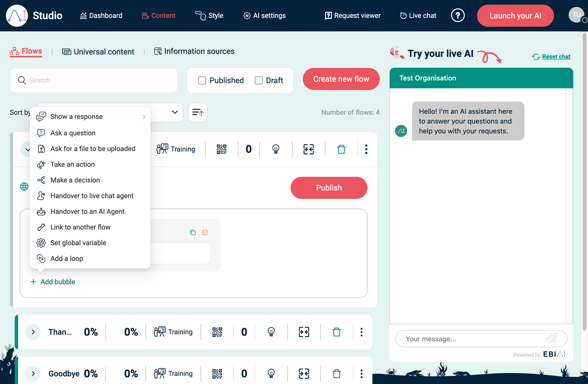Click Reset chat in the live AI preview
Screen dimensions: 588x384
click(556, 56)
